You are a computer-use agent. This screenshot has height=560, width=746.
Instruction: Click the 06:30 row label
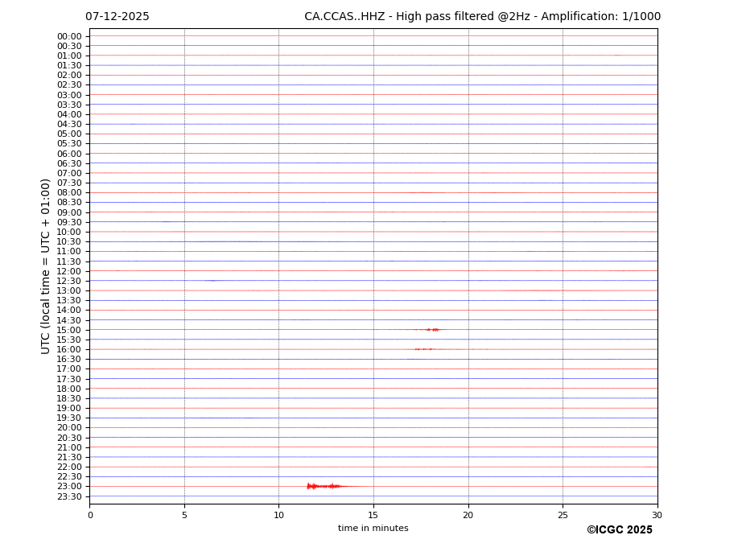(x=69, y=163)
